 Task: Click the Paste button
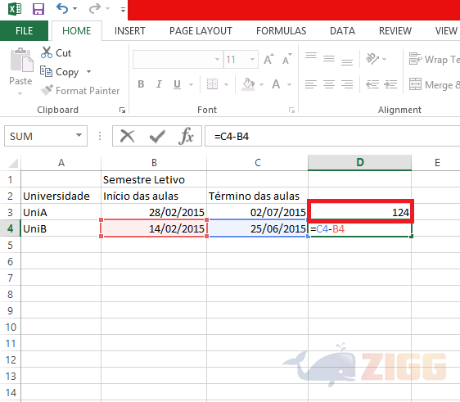[21, 71]
